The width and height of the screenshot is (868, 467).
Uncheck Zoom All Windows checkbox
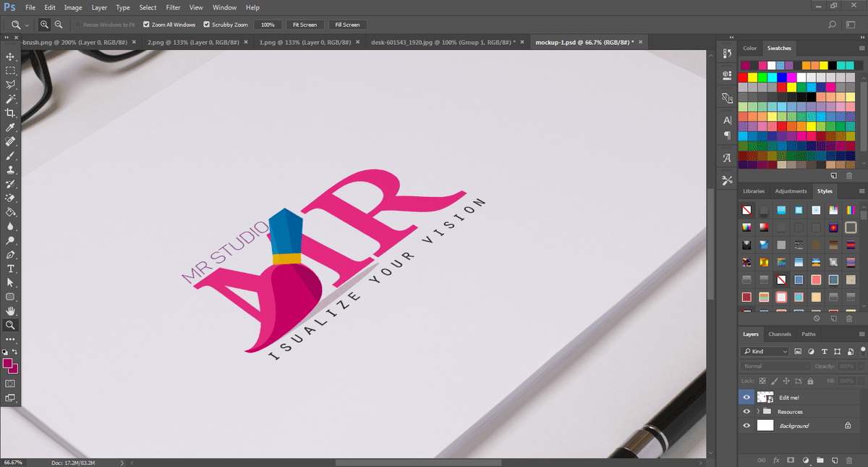147,25
